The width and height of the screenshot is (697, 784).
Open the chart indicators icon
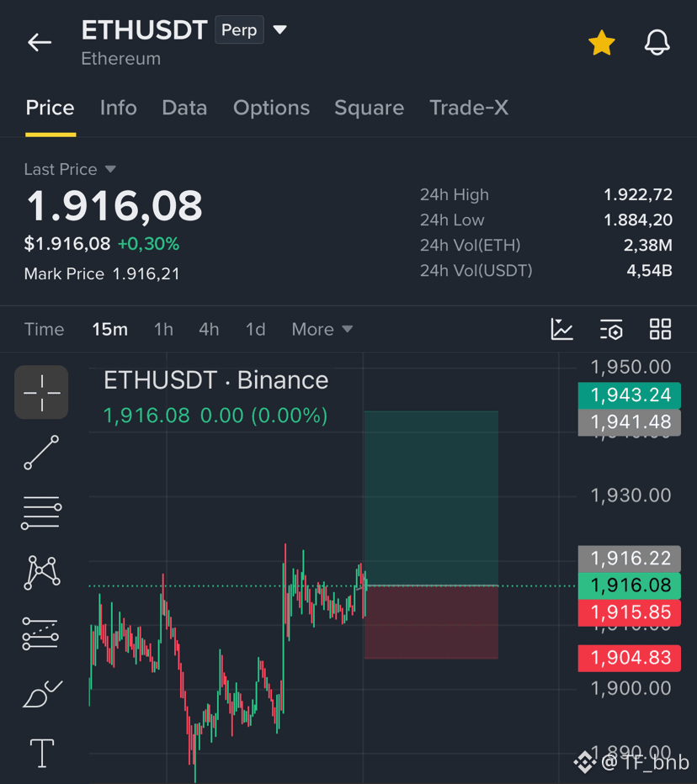click(562, 329)
